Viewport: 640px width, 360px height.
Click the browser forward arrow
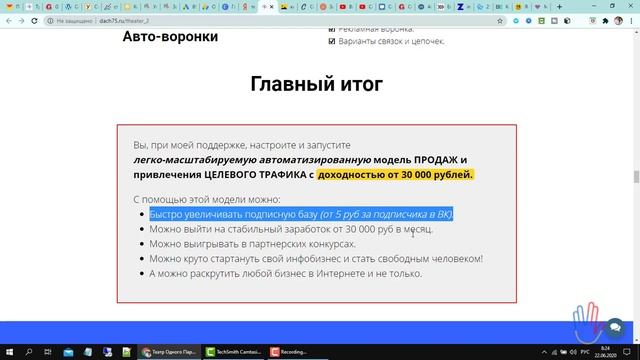click(x=21, y=21)
